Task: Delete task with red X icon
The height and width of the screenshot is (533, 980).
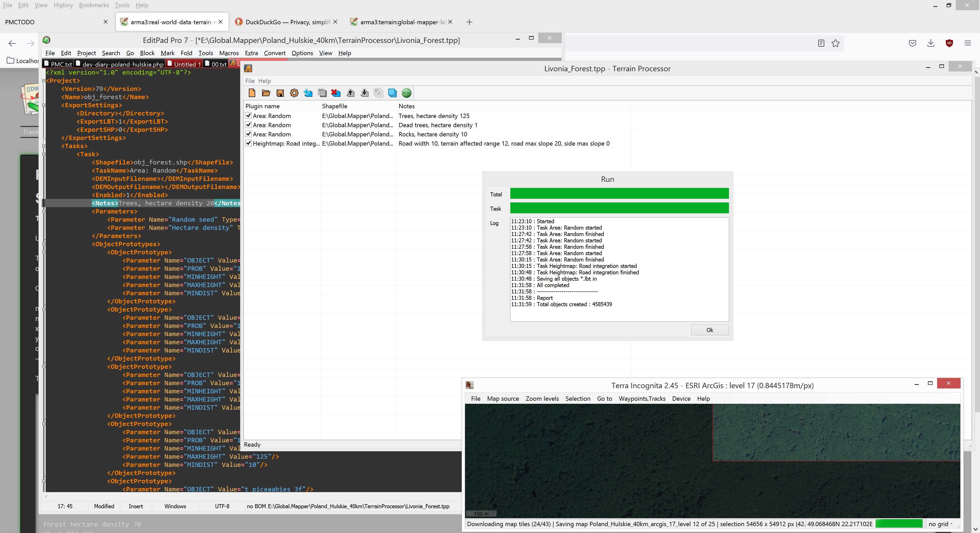Action: click(336, 93)
